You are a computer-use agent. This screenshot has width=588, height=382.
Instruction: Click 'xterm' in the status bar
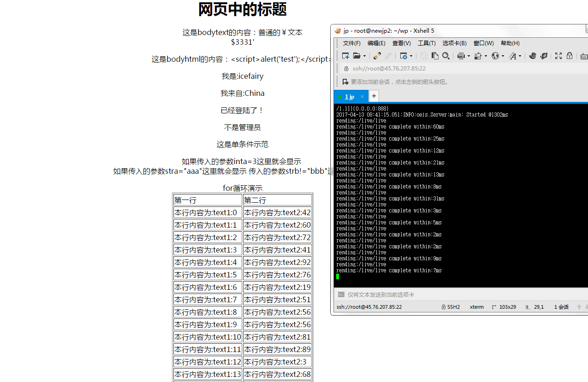(x=477, y=307)
